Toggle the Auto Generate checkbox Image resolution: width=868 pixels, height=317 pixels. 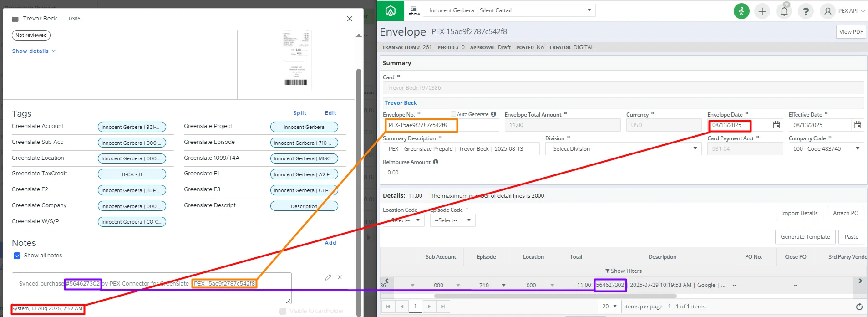[453, 114]
